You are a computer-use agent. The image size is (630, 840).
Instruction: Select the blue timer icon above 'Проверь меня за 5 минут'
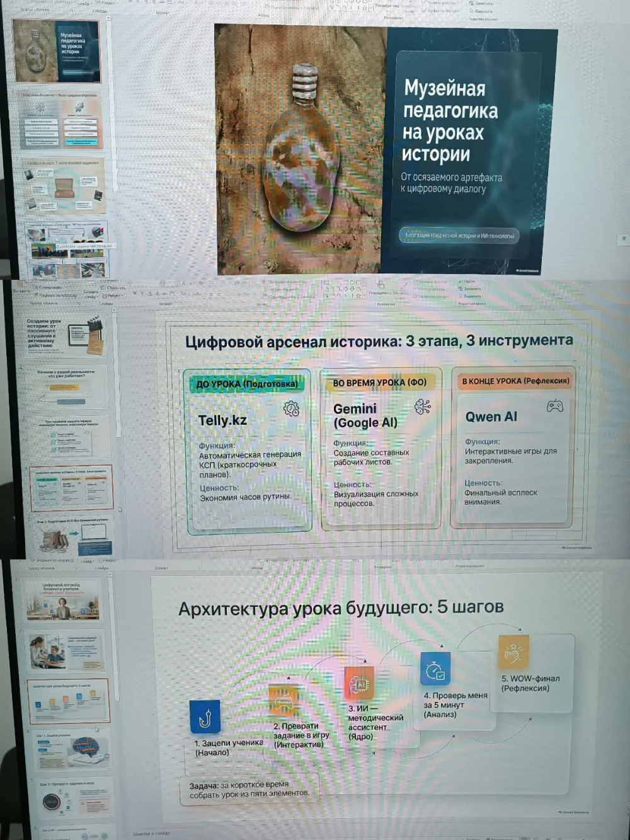point(435,669)
